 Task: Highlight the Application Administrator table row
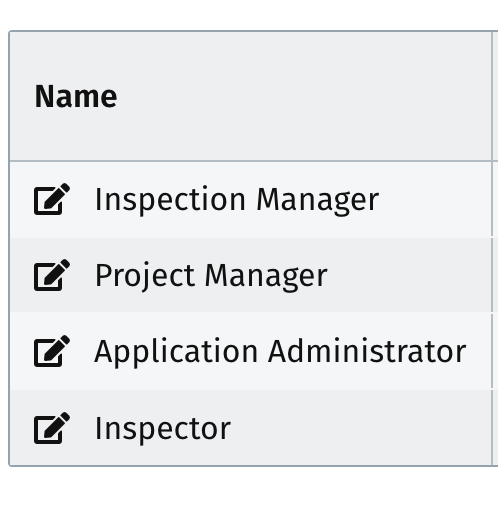[x=251, y=351]
